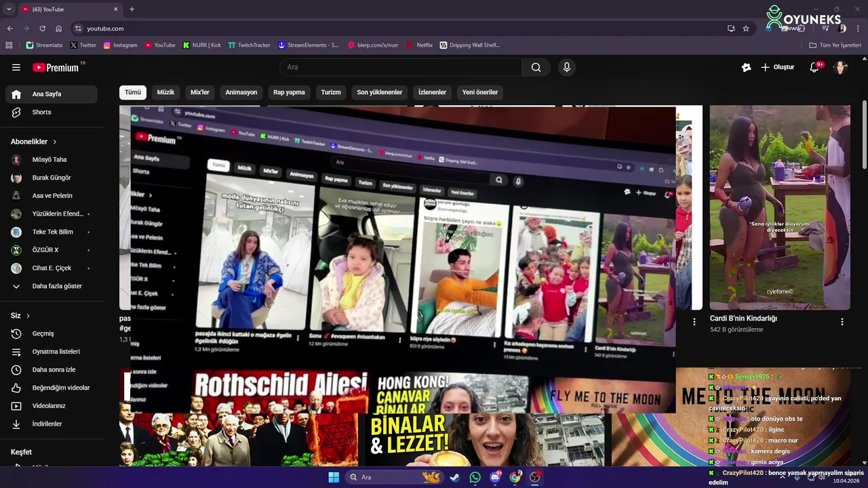Select the Animasyon filter chip
868x488 pixels.
(x=241, y=92)
